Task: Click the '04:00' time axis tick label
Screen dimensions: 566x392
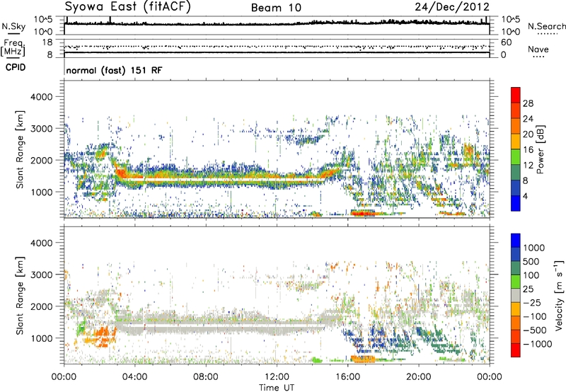Action: point(134,377)
